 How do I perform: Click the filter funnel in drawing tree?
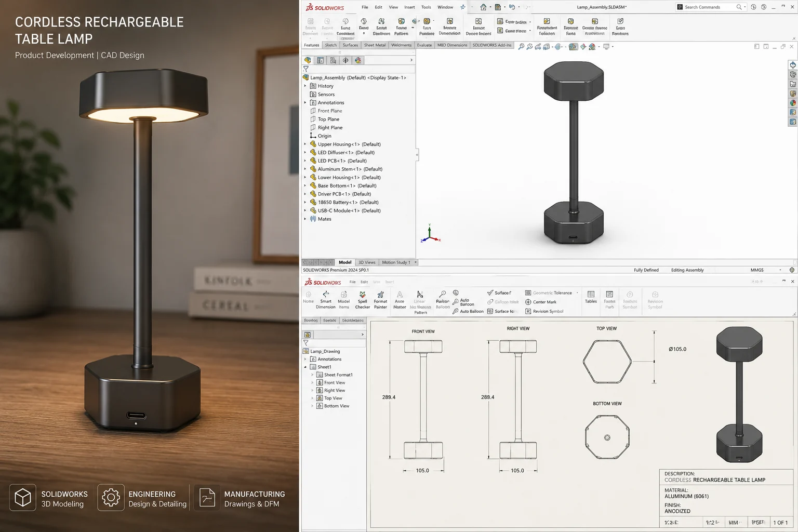306,343
